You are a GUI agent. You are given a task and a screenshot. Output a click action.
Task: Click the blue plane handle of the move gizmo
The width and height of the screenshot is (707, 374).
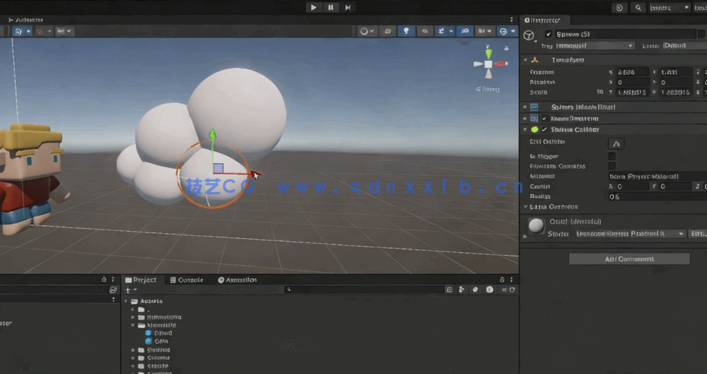(218, 168)
